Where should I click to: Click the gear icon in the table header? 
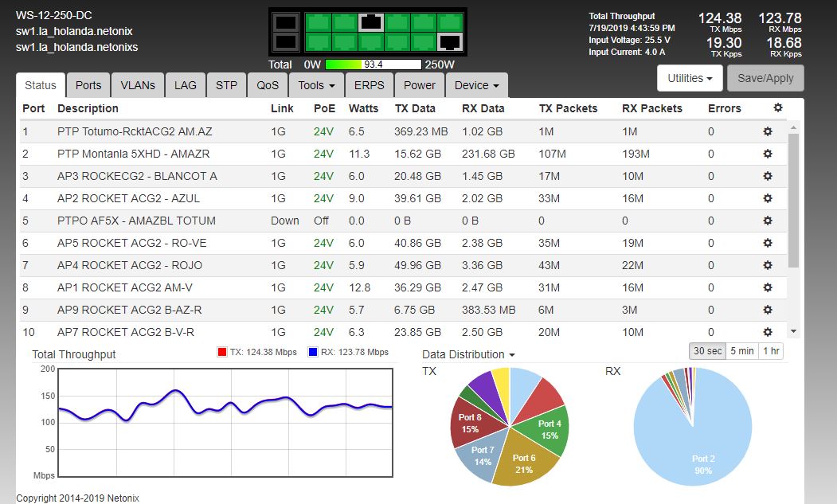[777, 108]
